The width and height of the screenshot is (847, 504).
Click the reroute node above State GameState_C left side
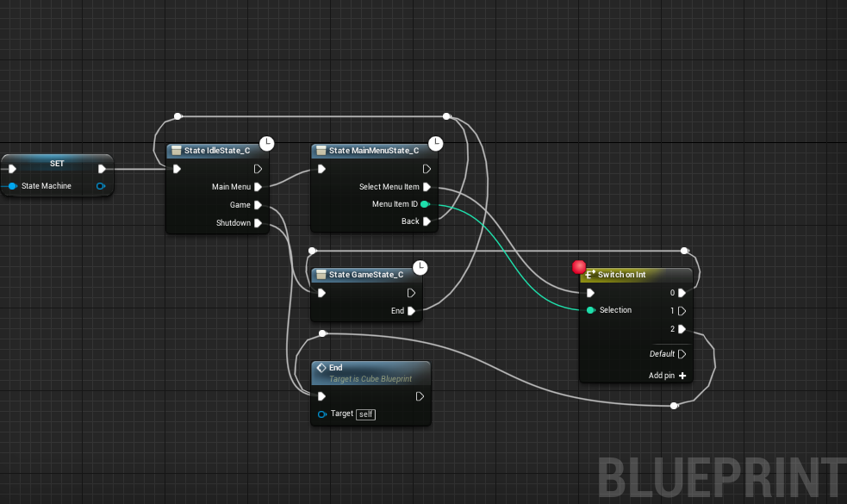(312, 251)
